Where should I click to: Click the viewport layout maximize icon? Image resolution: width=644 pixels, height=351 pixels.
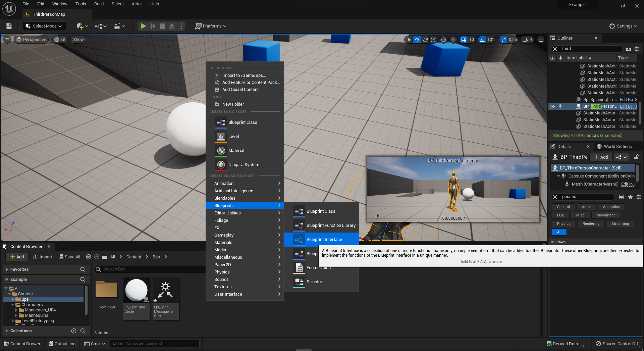[x=541, y=40]
